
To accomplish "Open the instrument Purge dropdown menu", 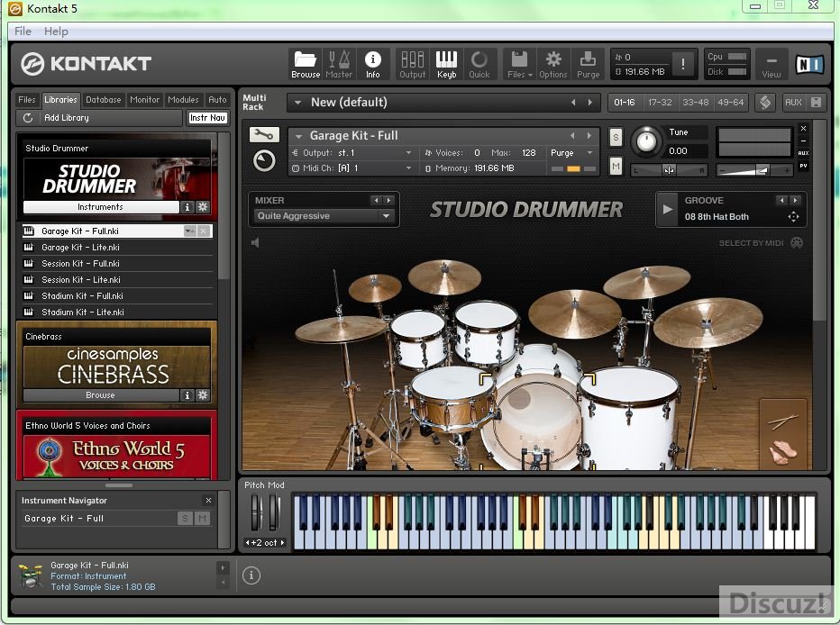I will (x=589, y=153).
